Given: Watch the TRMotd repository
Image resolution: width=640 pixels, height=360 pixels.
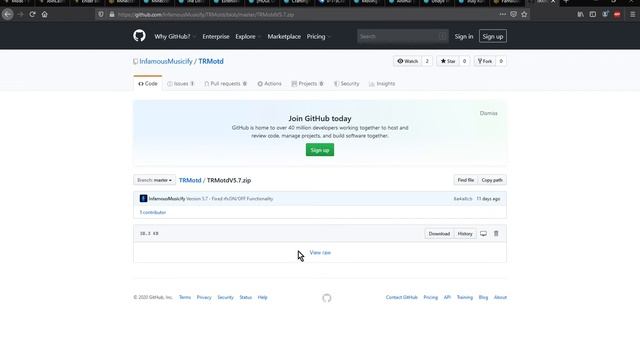Looking at the screenshot, I should 408,61.
